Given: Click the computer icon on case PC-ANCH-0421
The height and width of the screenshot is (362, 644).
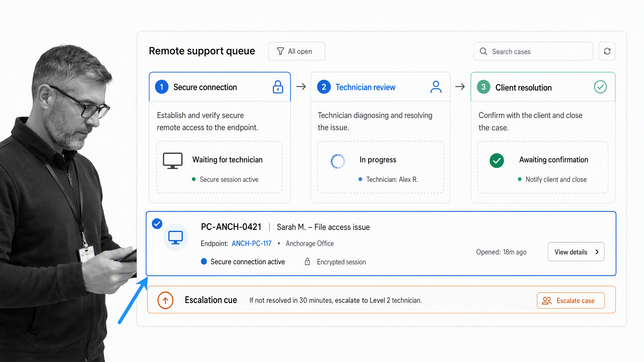Looking at the screenshot, I should (175, 237).
